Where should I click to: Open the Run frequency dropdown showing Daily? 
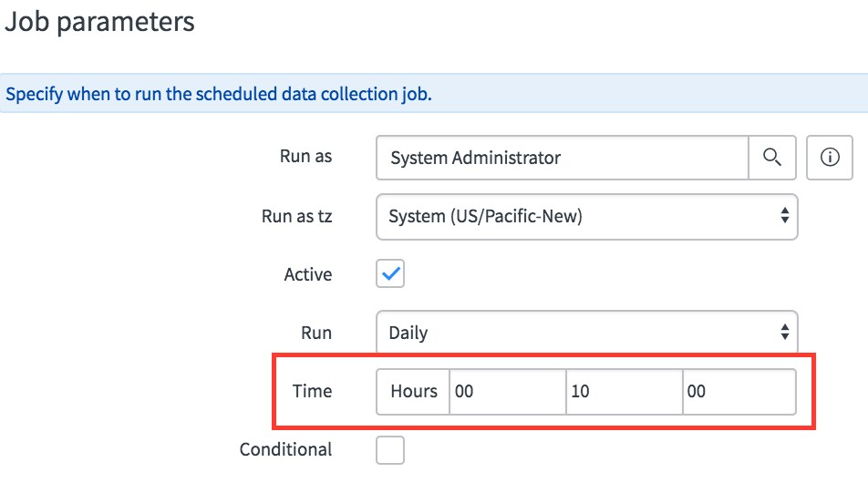[x=587, y=332]
